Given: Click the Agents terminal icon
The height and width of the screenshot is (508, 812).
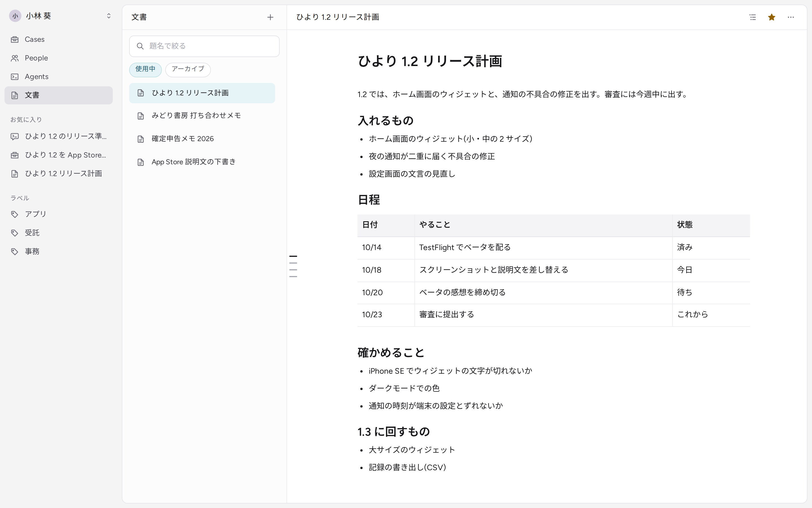Looking at the screenshot, I should pyautogui.click(x=15, y=76).
